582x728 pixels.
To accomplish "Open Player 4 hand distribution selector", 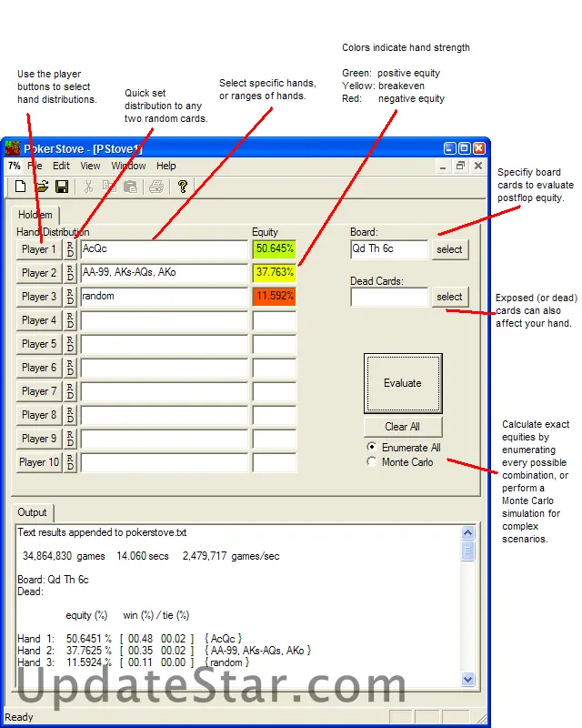I will (39, 320).
